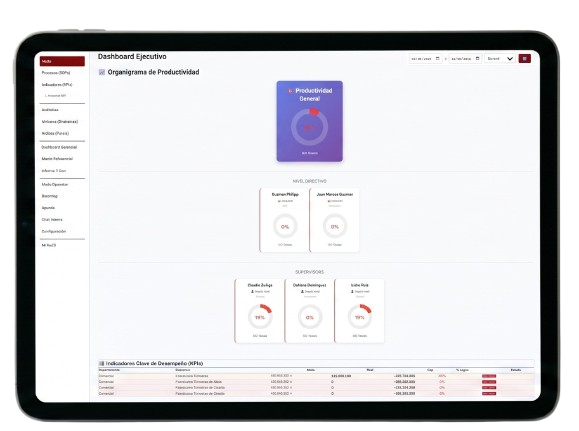Click the Gap column header in KPI table

coord(430,370)
